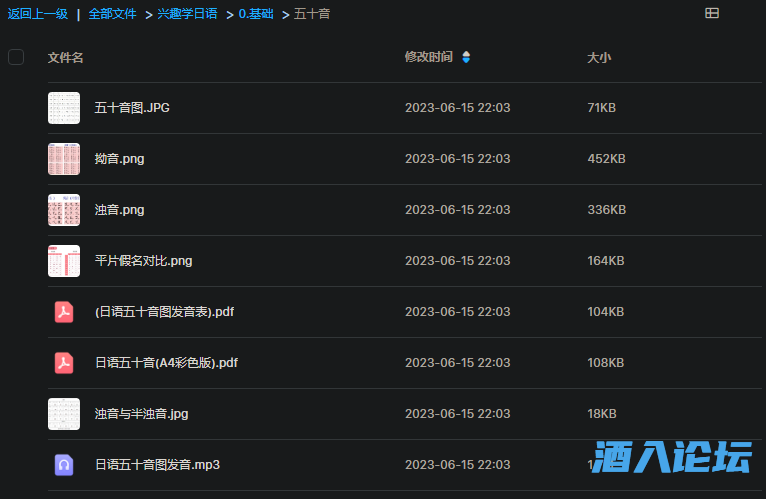
Task: Sort by the 修改时间 arrow icon
Action: (x=466, y=57)
